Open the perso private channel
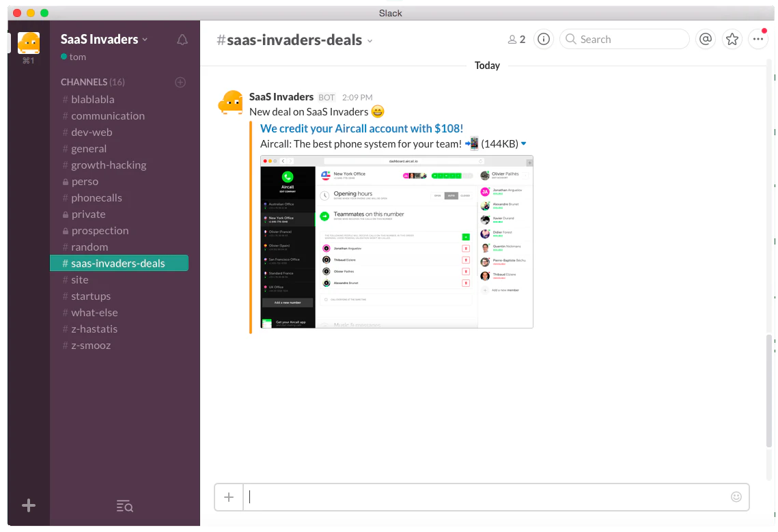Image resolution: width=778 pixels, height=532 pixels. pyautogui.click(x=84, y=181)
